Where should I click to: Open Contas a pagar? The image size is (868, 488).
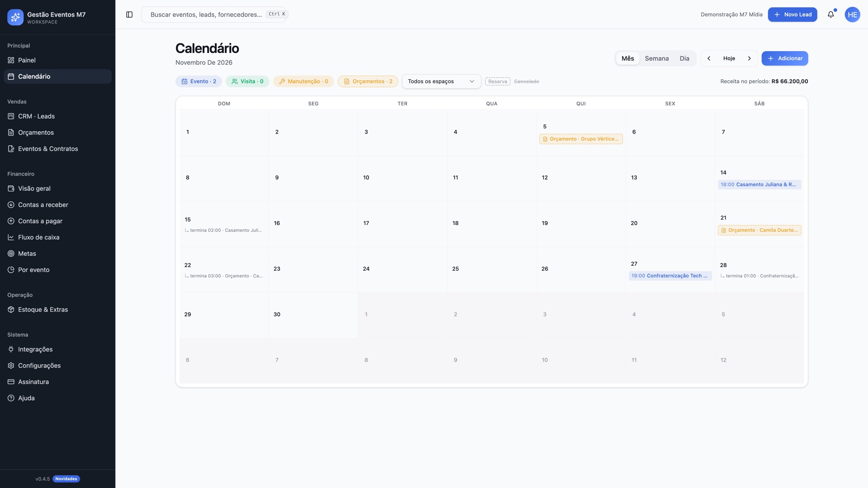58,221
